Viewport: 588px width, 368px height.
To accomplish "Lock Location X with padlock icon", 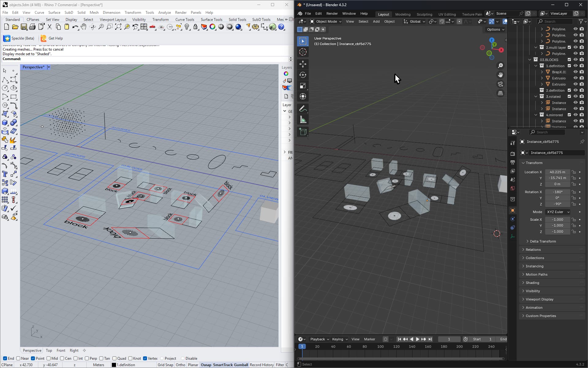I will [574, 172].
